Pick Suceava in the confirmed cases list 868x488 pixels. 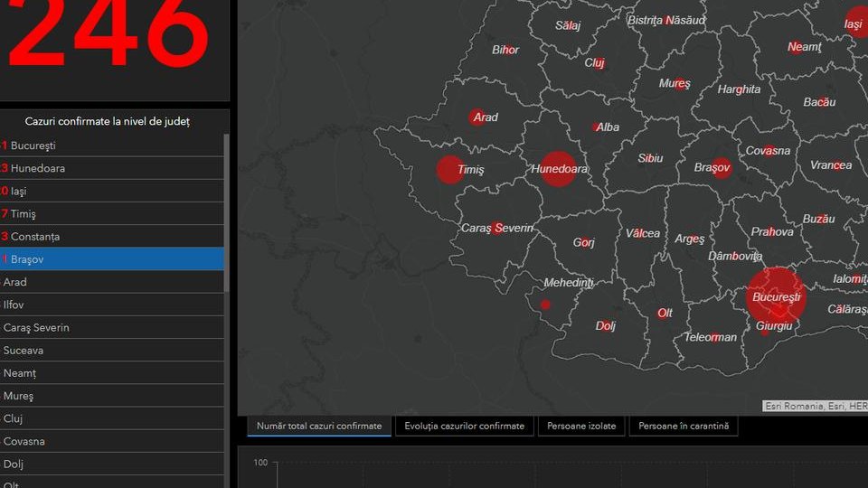tap(112, 350)
